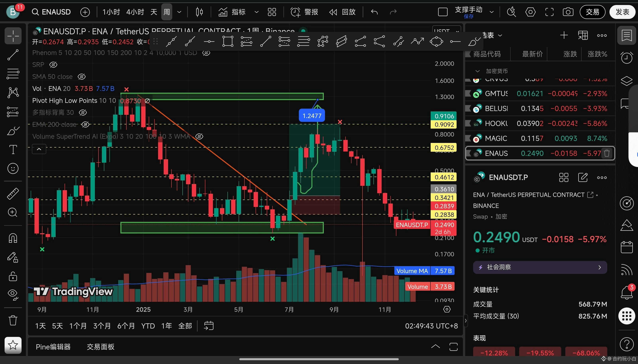The height and width of the screenshot is (364, 638).
Task: Select the trend line drawing tool
Action: (x=13, y=55)
